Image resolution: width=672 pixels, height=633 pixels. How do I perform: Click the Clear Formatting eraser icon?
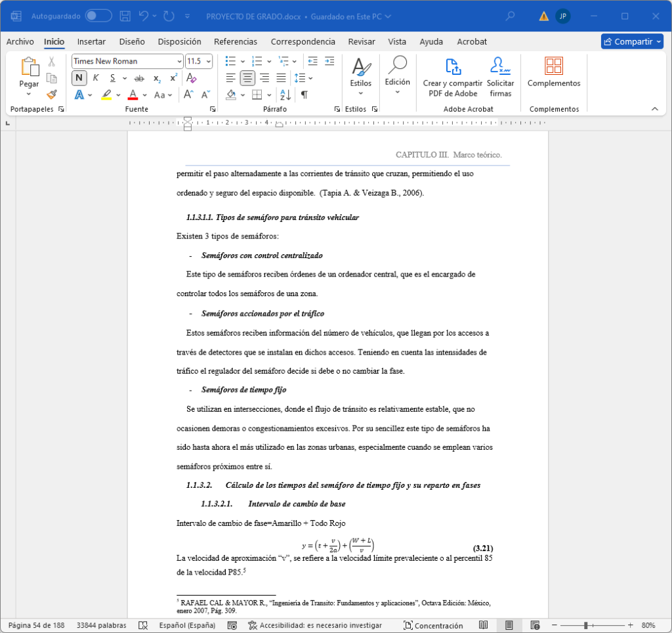tap(192, 78)
